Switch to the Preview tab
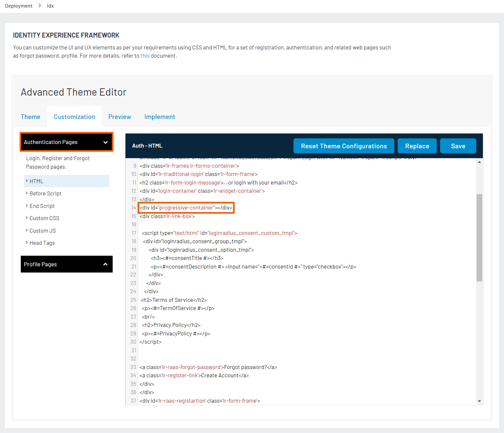 (x=120, y=117)
